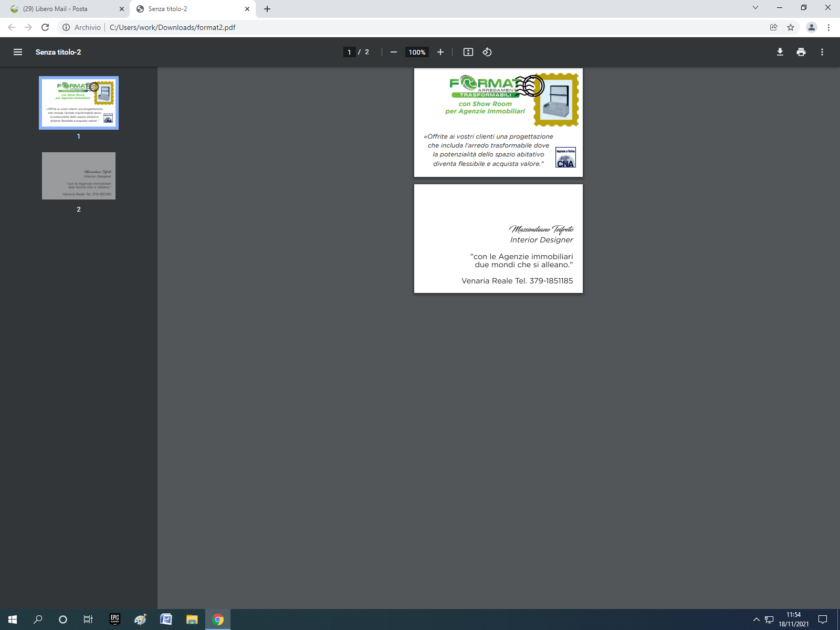Toggle the PDF sidebar menu icon
Screen dimensions: 840x630
click(x=18, y=52)
